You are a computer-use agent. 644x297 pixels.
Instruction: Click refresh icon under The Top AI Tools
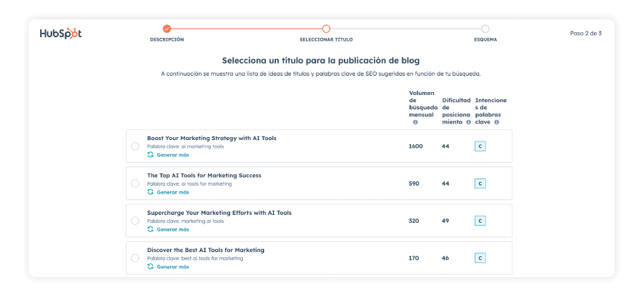[150, 192]
